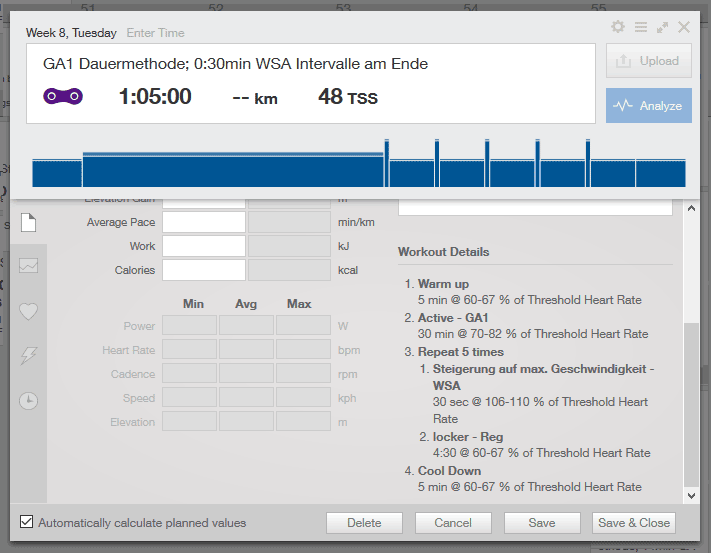Select the lightning bolt power sidebar icon
Viewport: 711px width, 553px height.
coord(29,355)
